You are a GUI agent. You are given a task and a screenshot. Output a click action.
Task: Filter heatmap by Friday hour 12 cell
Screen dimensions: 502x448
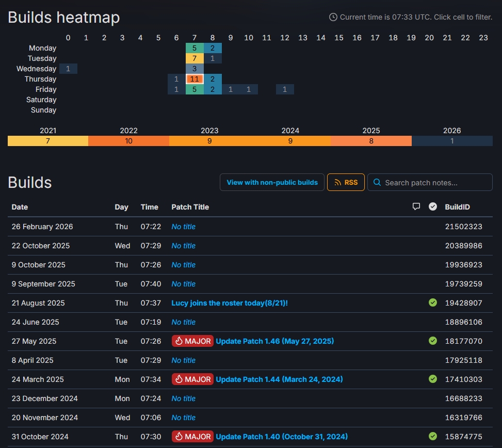(285, 89)
